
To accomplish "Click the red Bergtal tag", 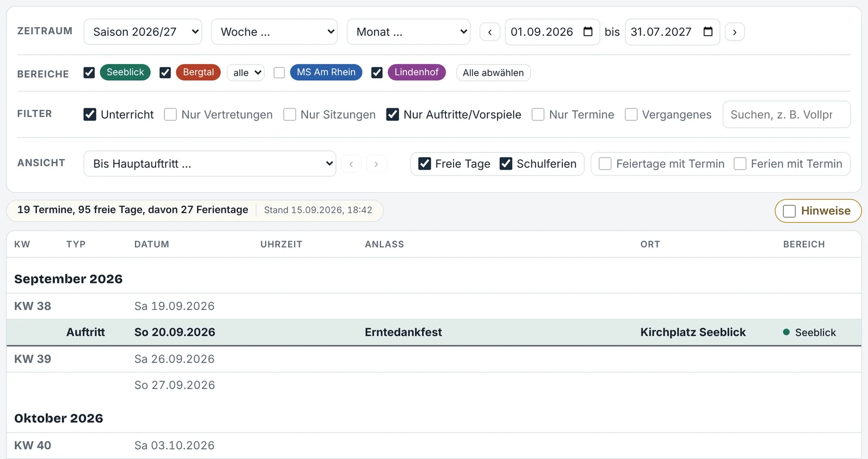I will click(x=199, y=72).
